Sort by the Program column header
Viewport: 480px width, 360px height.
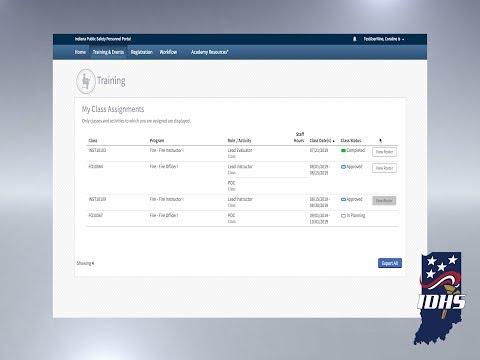157,141
